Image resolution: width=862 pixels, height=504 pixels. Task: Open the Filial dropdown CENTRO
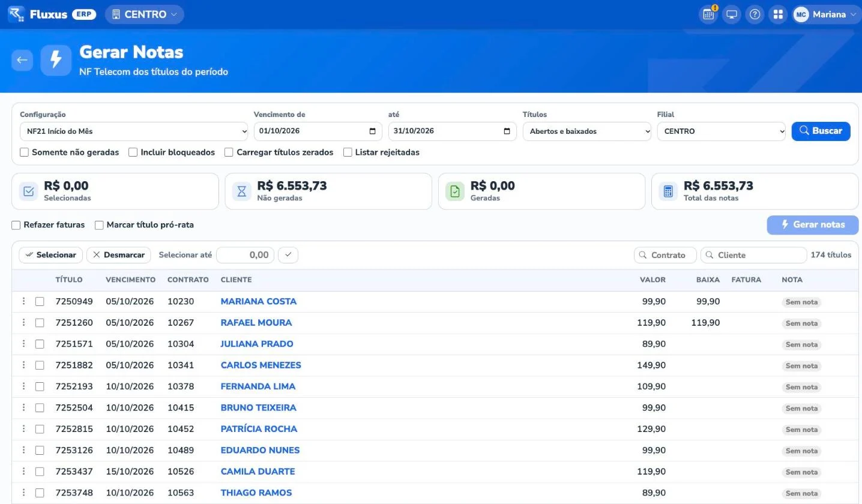point(722,131)
